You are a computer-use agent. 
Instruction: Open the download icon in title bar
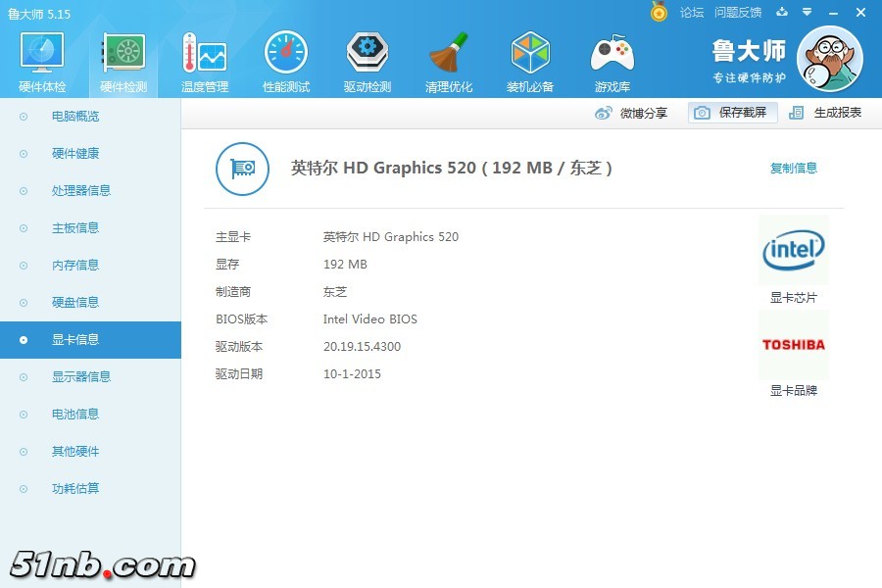click(x=779, y=13)
